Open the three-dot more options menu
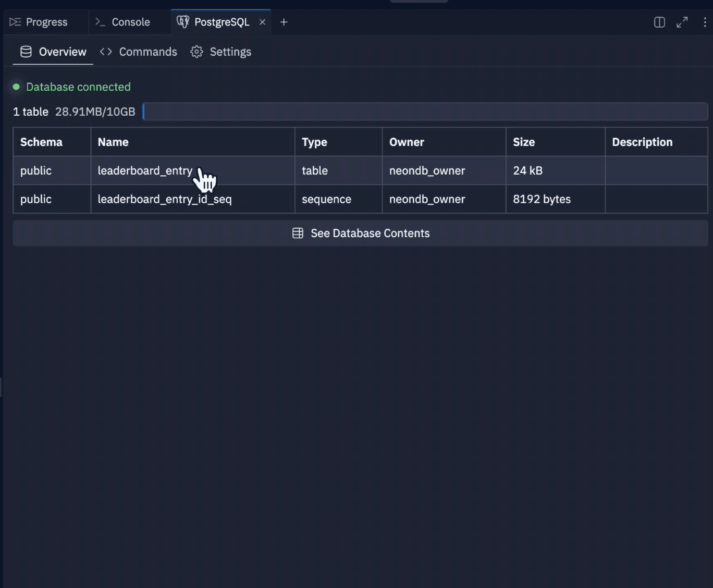The image size is (713, 588). 705,22
